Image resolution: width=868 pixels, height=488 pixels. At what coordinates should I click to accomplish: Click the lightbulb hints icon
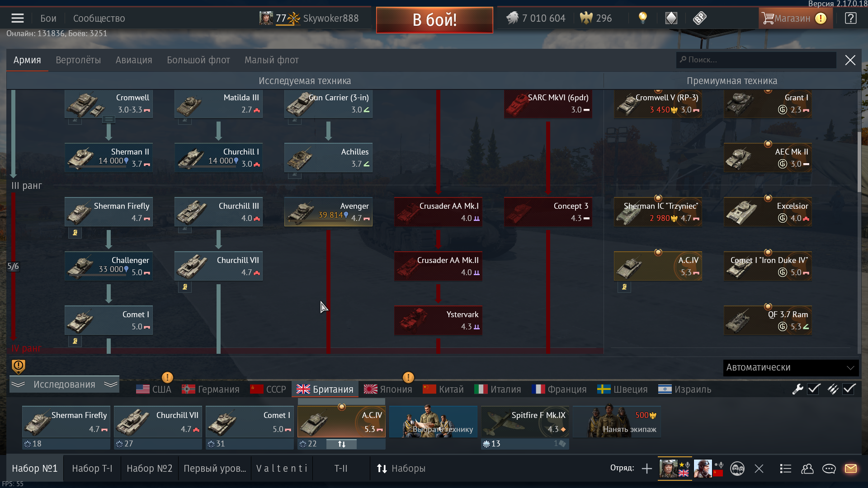click(x=642, y=18)
